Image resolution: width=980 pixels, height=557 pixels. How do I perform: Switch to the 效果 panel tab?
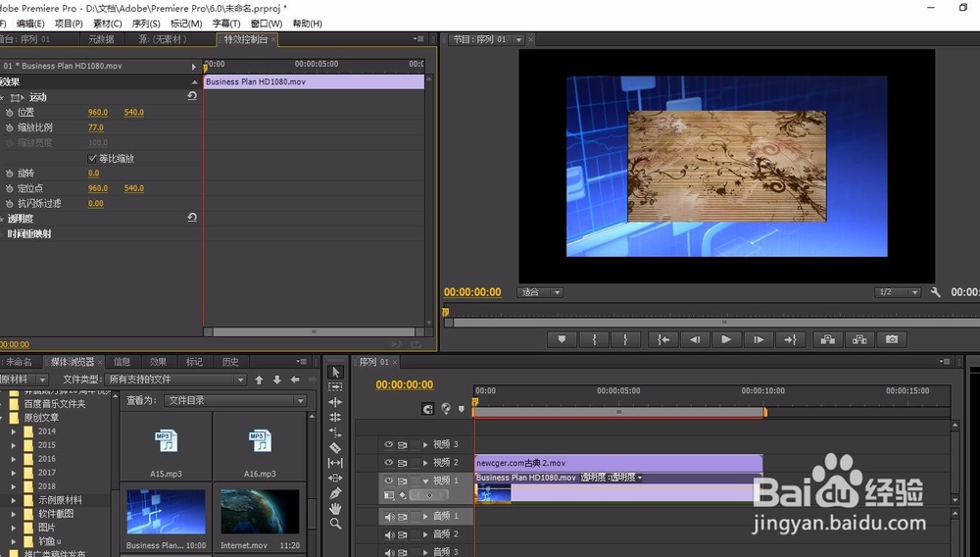coord(158,361)
